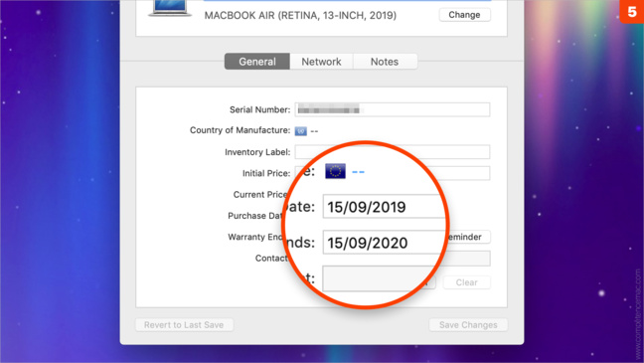The width and height of the screenshot is (644, 363).
Task: Click the 'Initial Price:' label
Action: tap(266, 173)
